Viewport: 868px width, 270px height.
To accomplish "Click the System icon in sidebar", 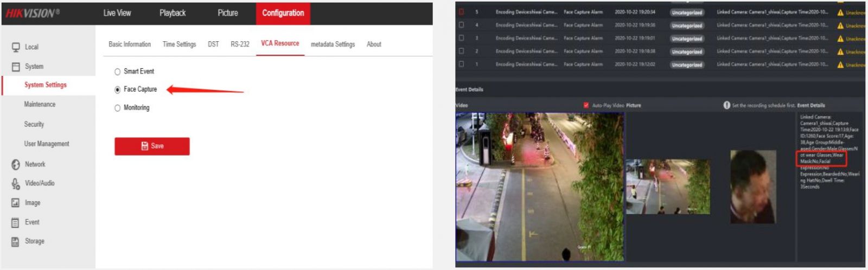I will (x=16, y=67).
